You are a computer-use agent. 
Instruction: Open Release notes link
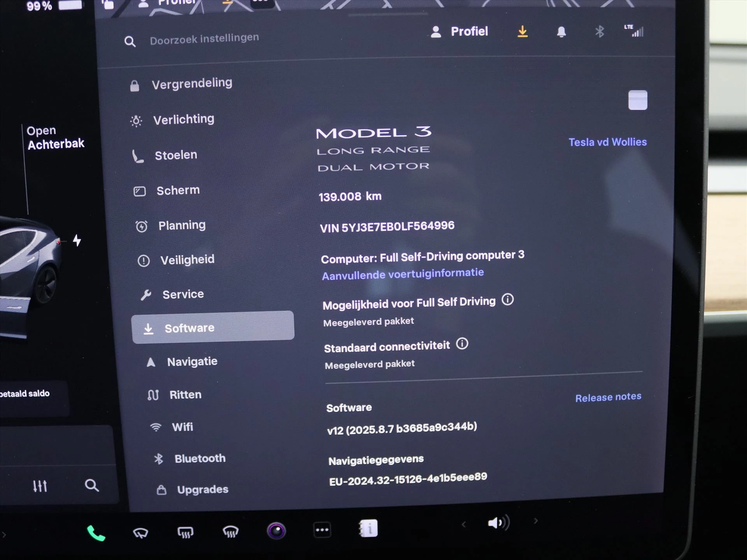point(608,397)
